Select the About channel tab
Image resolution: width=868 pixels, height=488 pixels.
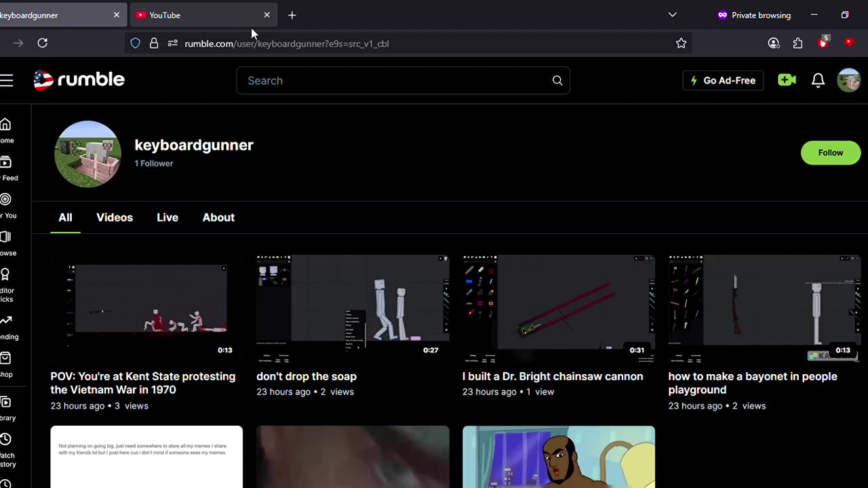point(218,218)
